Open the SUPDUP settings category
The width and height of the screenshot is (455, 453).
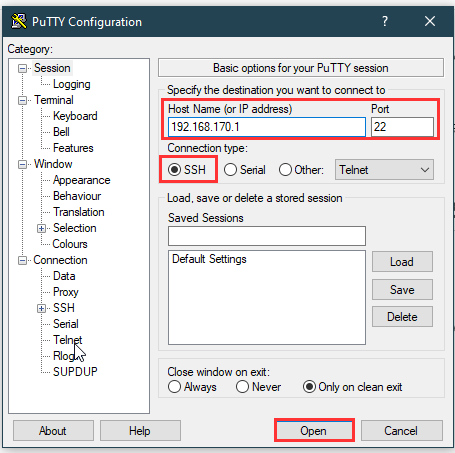tap(75, 372)
